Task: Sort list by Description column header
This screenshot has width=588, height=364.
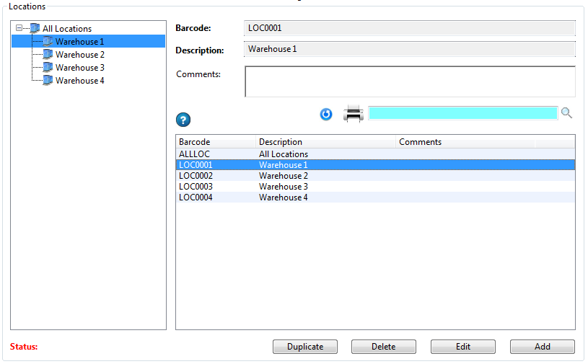Action: [x=325, y=142]
